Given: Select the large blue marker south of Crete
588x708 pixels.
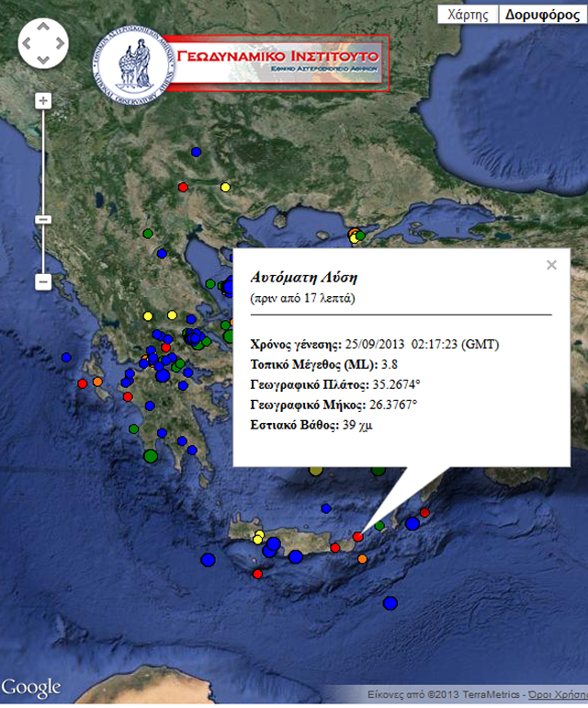Looking at the screenshot, I should pos(390,603).
